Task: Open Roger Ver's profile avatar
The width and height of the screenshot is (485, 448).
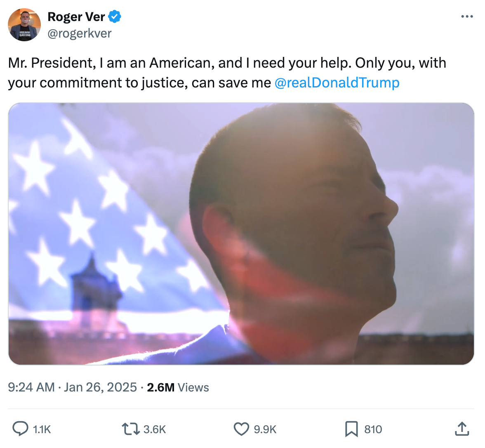Action: tap(24, 25)
